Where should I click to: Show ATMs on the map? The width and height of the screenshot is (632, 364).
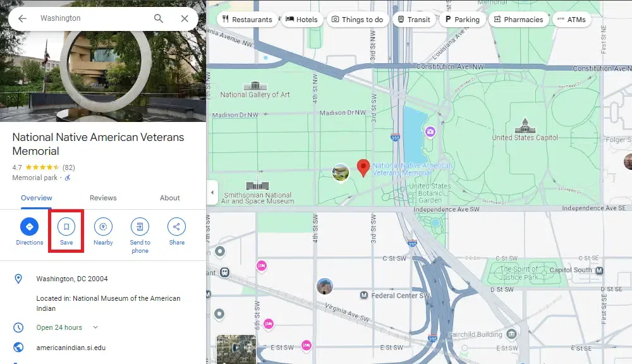point(571,20)
